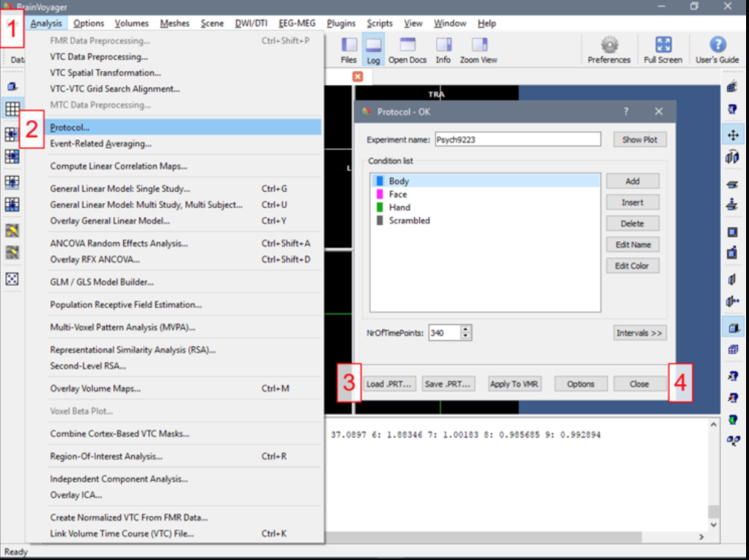
Task: Click the NrOfTimePoints value field
Action: 445,333
